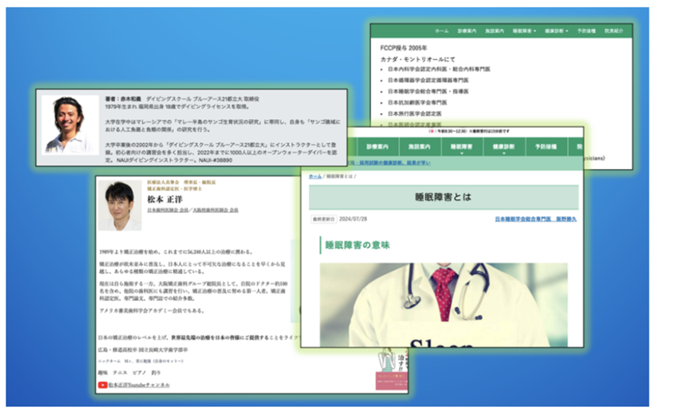This screenshot has width=680, height=412.
Task: Open the 日本歯科医師会 会員 link
Action: (167, 210)
